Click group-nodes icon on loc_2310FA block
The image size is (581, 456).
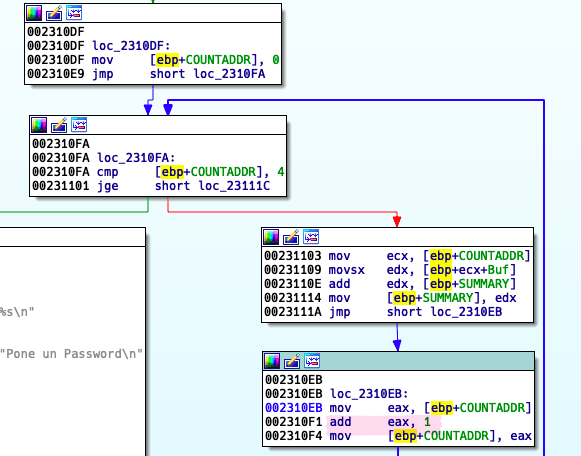point(79,125)
